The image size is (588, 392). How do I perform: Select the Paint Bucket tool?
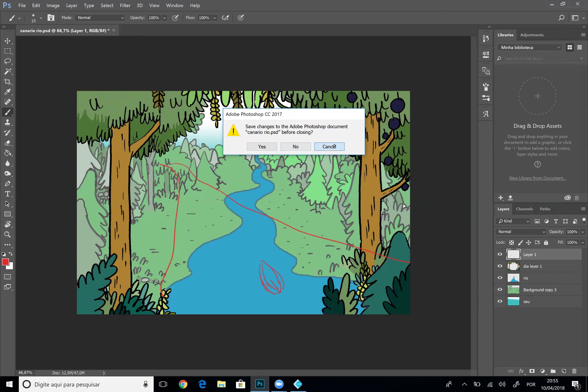click(8, 153)
